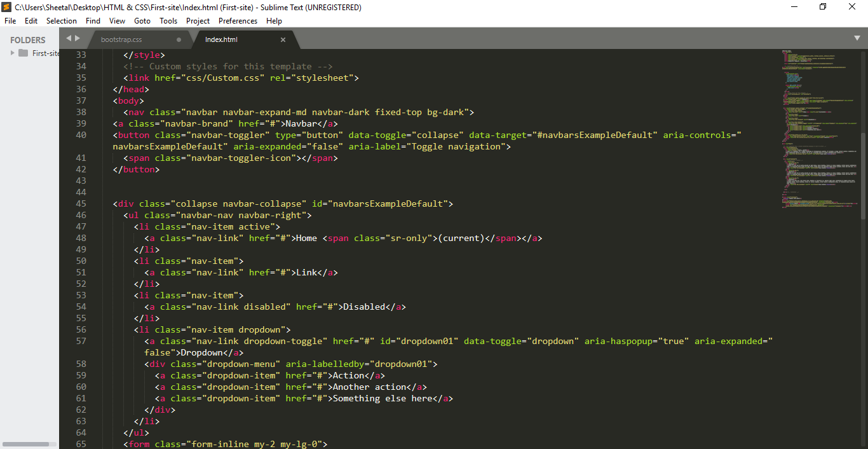Screen dimensions: 868x449
Task: Click the minimap code preview
Action: (x=820, y=127)
